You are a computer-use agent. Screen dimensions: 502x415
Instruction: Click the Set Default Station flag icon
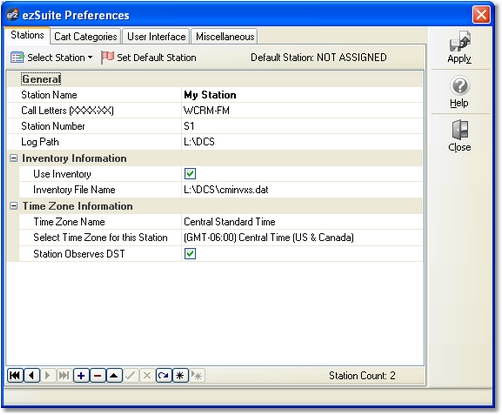click(107, 57)
